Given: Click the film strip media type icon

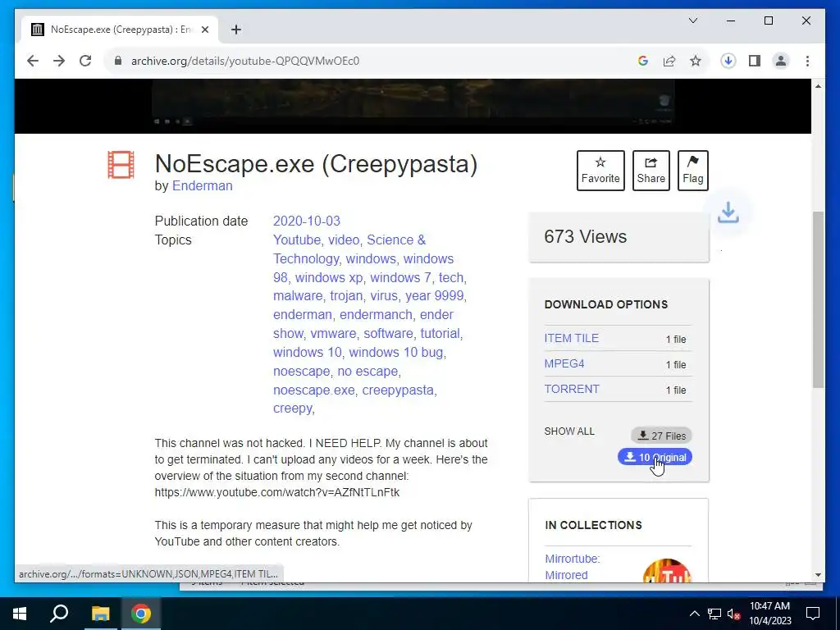Looking at the screenshot, I should [121, 164].
